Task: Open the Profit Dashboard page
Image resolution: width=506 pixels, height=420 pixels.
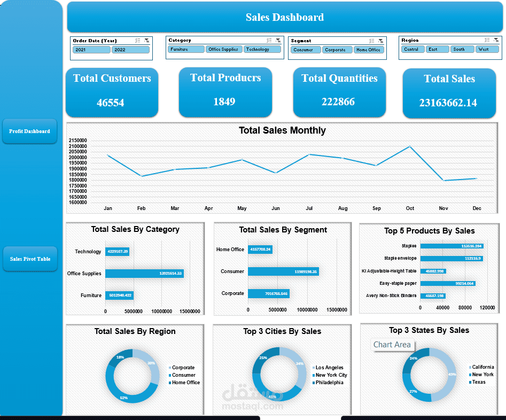Action: [29, 131]
